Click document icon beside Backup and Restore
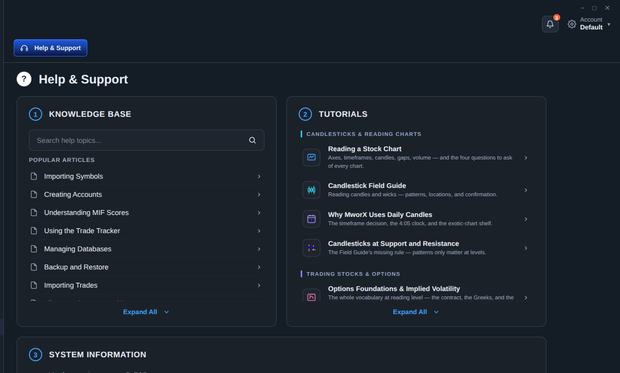 34,267
